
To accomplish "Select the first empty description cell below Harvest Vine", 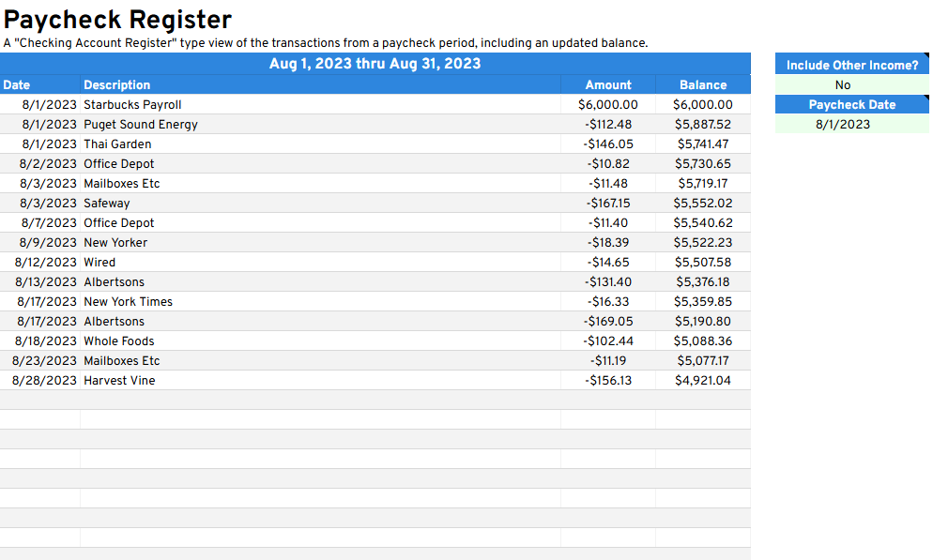I will (x=319, y=401).
